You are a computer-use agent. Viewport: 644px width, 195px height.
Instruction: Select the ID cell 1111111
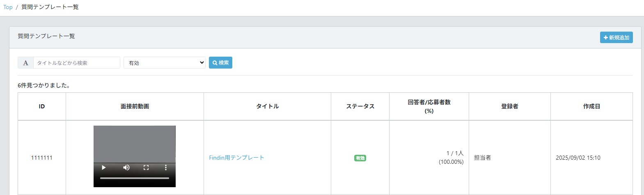click(42, 158)
